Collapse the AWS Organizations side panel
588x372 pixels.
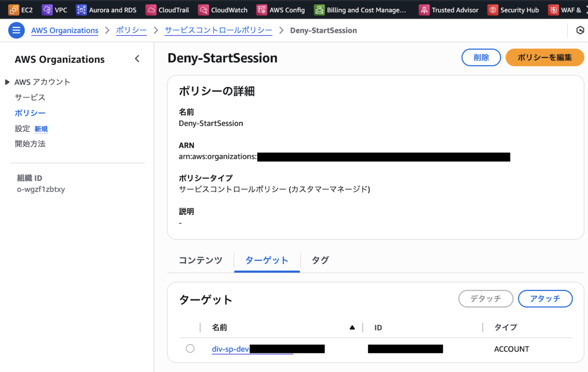(137, 59)
